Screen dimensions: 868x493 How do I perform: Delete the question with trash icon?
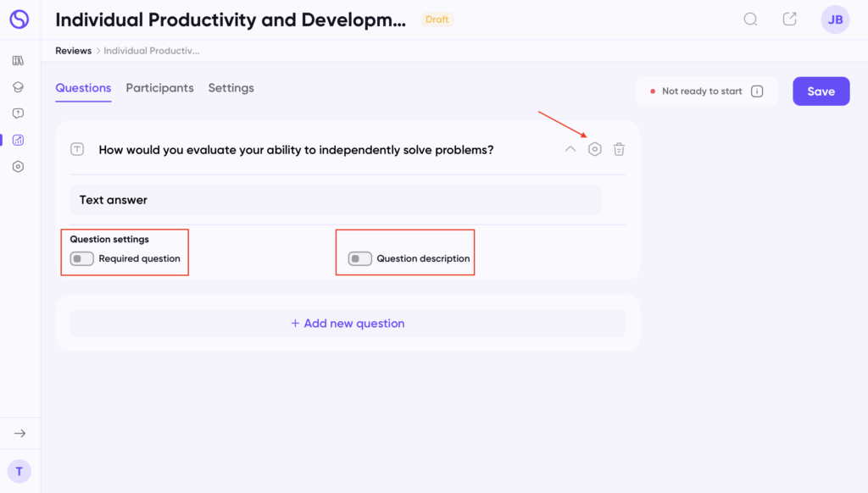619,150
